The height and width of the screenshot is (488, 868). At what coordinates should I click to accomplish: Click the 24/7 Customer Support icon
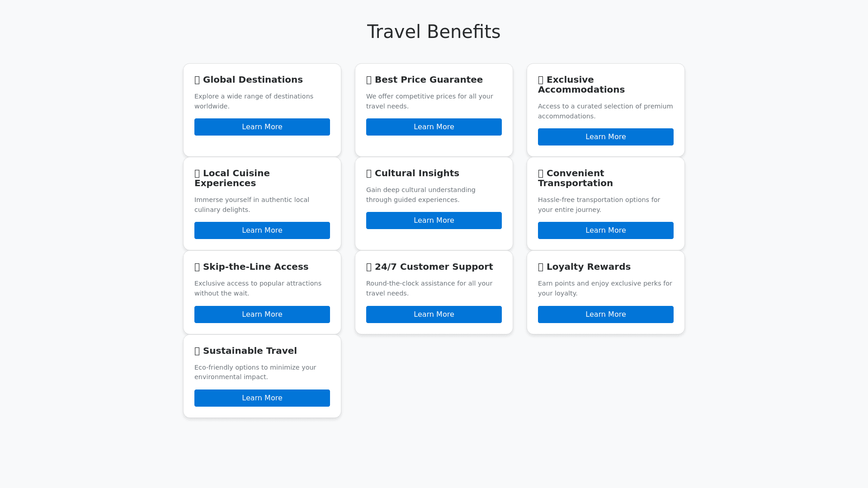click(369, 267)
